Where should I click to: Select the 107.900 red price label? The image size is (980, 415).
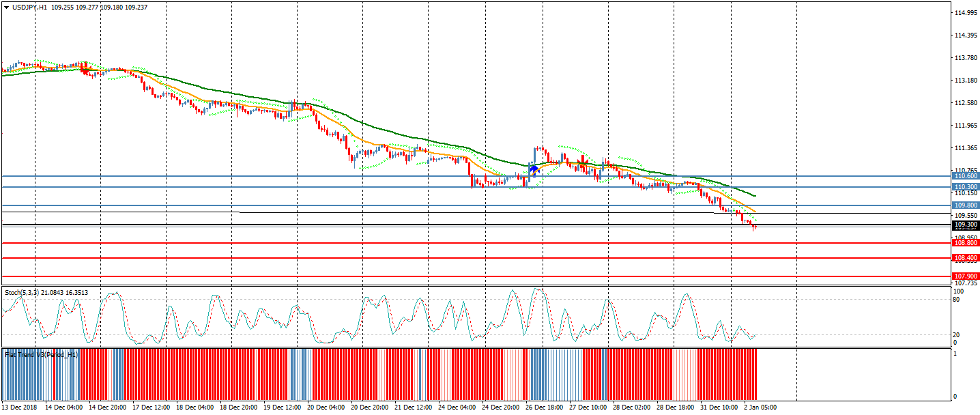966,276
